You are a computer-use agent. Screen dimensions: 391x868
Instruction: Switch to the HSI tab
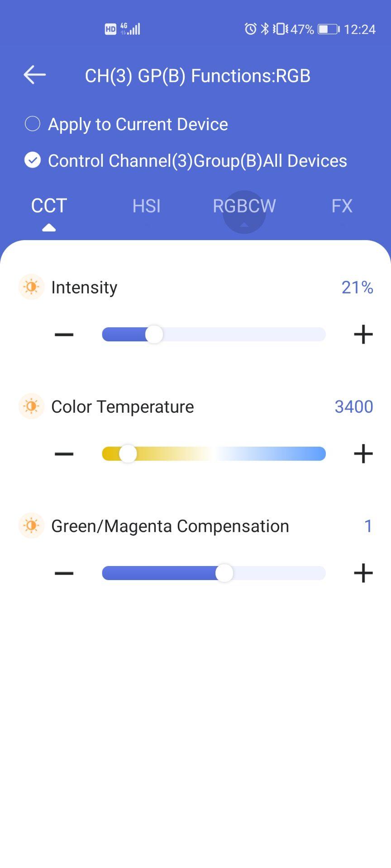(x=146, y=206)
